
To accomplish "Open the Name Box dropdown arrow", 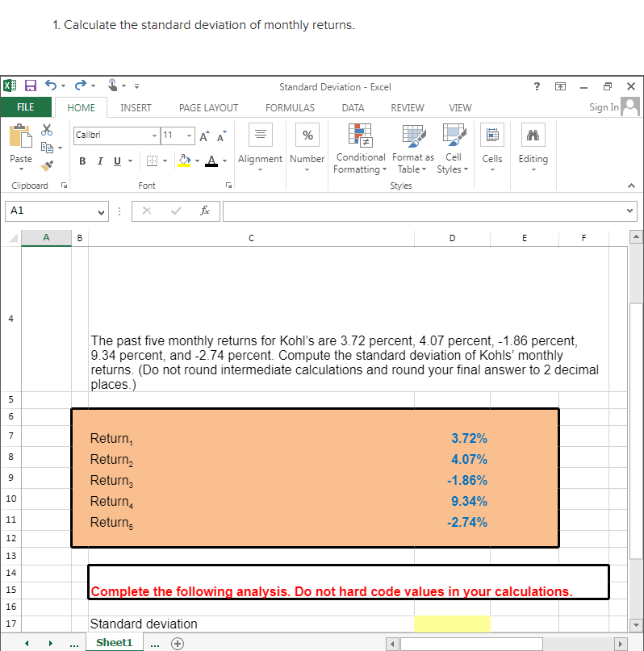I will point(101,212).
